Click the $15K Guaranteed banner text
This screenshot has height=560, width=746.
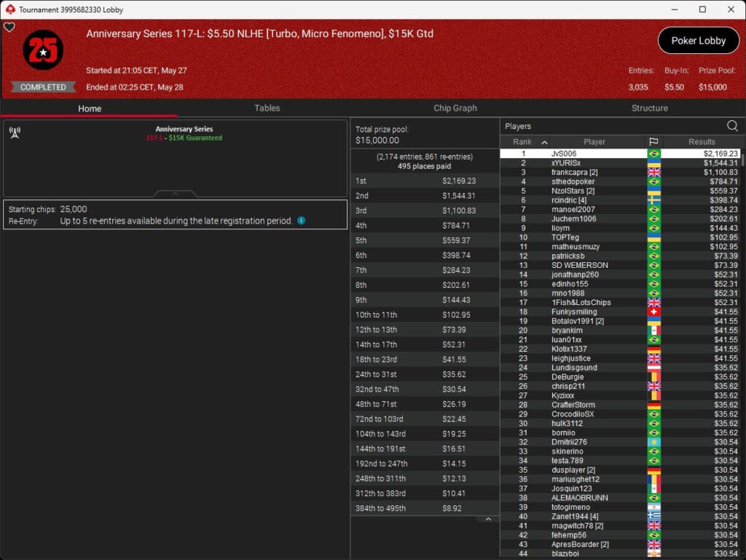tap(195, 138)
